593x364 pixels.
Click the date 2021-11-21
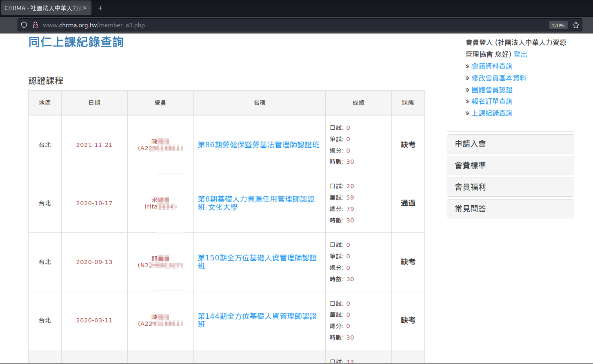pyautogui.click(x=94, y=145)
